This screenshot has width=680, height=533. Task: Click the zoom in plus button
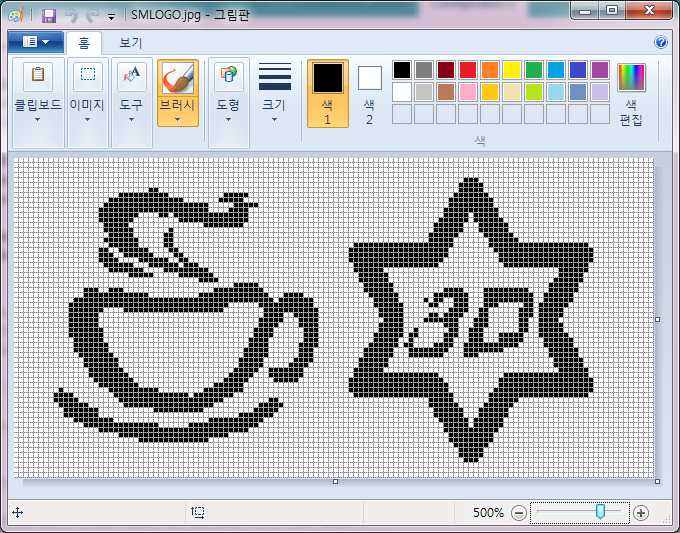[x=641, y=513]
